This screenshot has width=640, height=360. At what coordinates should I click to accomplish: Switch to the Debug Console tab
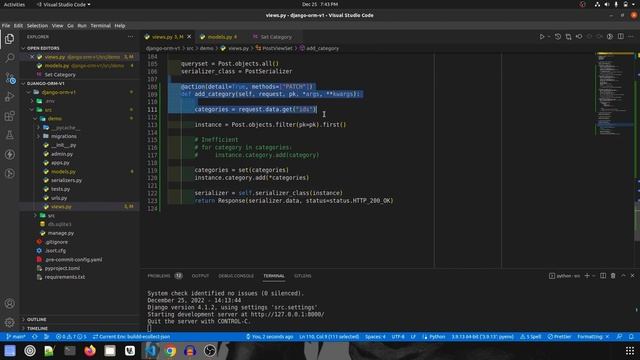(236, 276)
